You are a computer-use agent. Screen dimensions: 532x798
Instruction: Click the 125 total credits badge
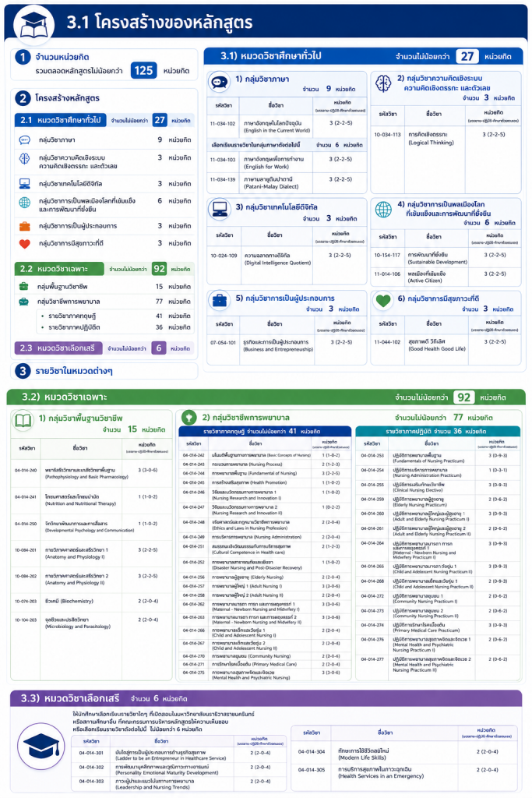pos(144,71)
